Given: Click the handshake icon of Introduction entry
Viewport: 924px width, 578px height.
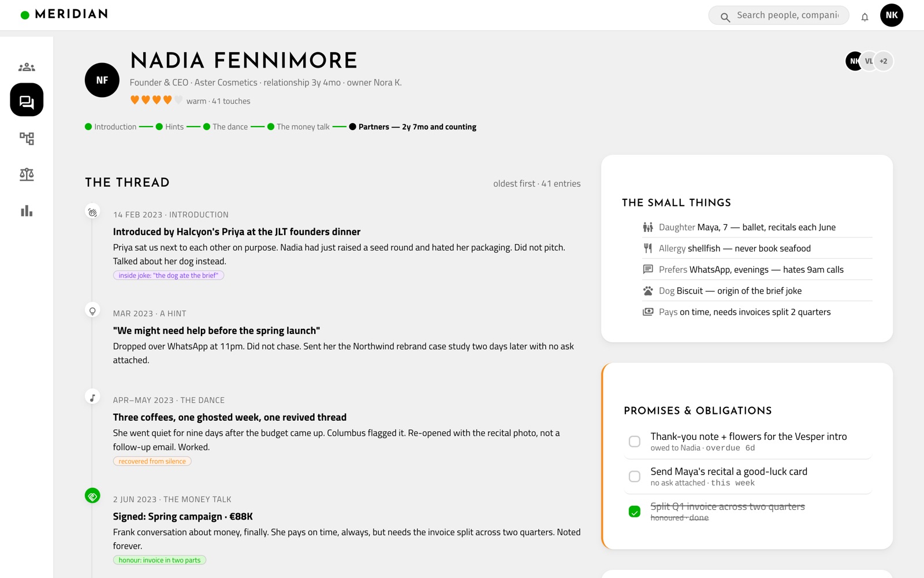Looking at the screenshot, I should coord(92,212).
